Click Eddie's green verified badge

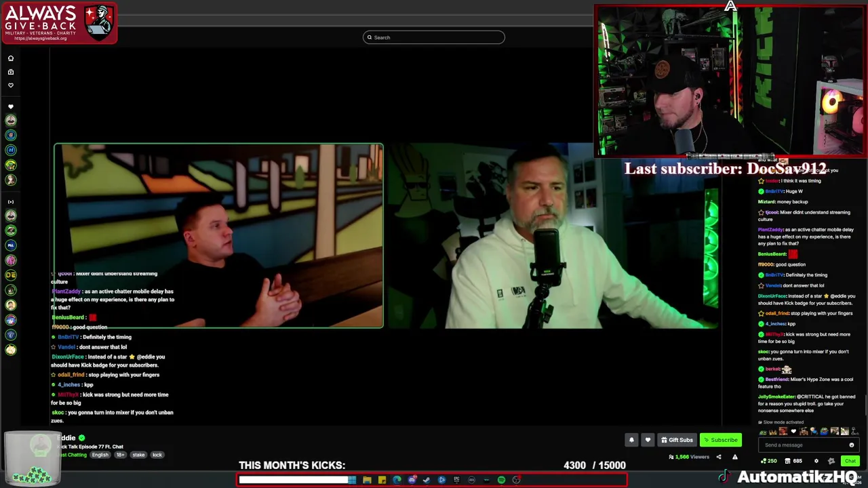(82, 438)
